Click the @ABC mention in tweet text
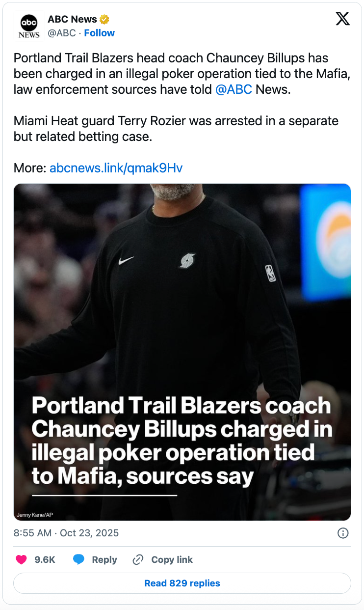The image size is (364, 610). [x=234, y=89]
